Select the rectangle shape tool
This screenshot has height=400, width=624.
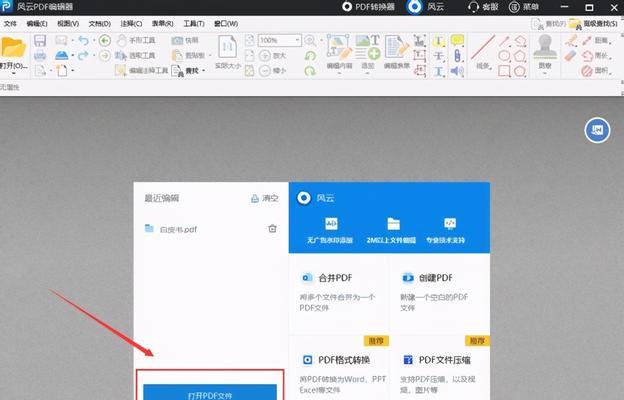pos(504,71)
